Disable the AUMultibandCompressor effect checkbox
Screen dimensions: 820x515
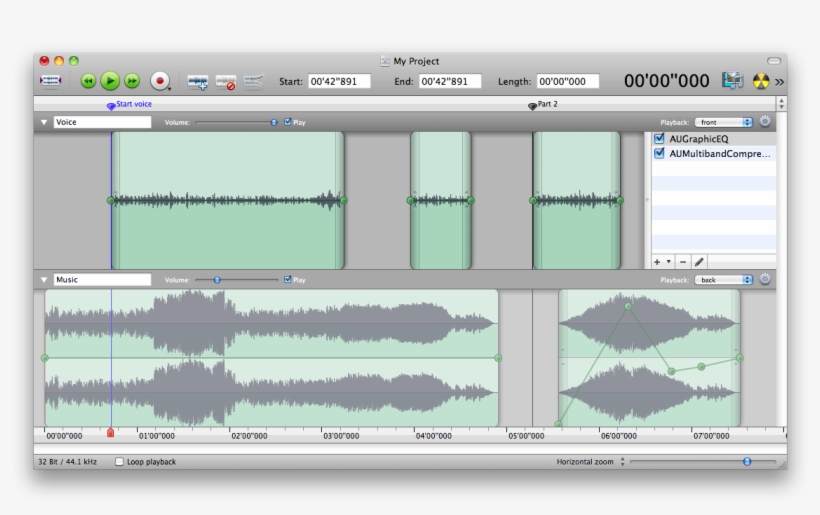[659, 153]
